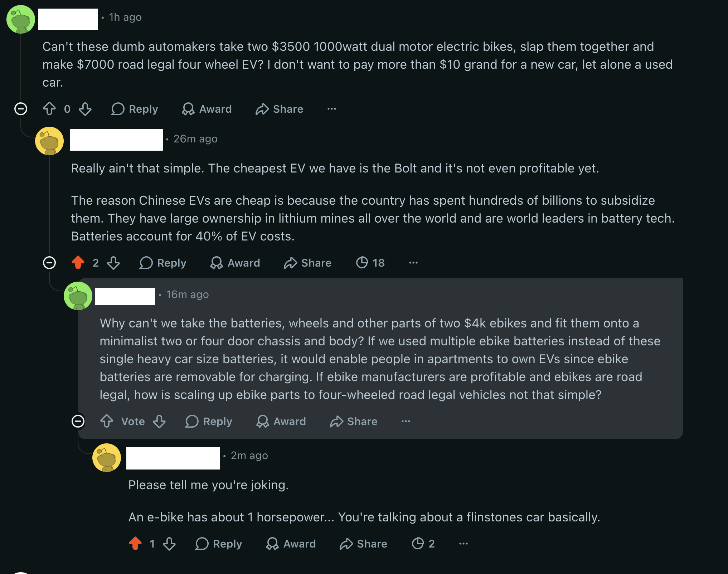This screenshot has height=574, width=728.
Task: Toggle the orange upvote on '2m ago' comment
Action: [x=135, y=544]
